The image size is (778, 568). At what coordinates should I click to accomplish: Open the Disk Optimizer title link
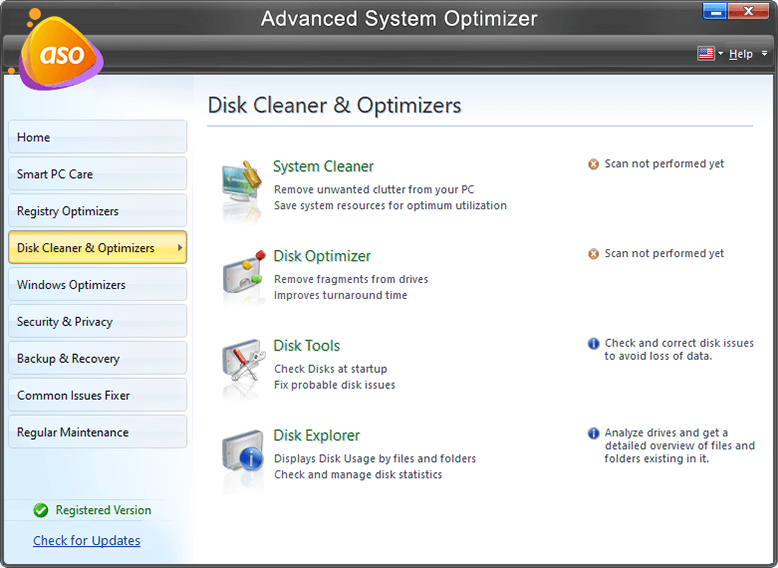point(322,256)
